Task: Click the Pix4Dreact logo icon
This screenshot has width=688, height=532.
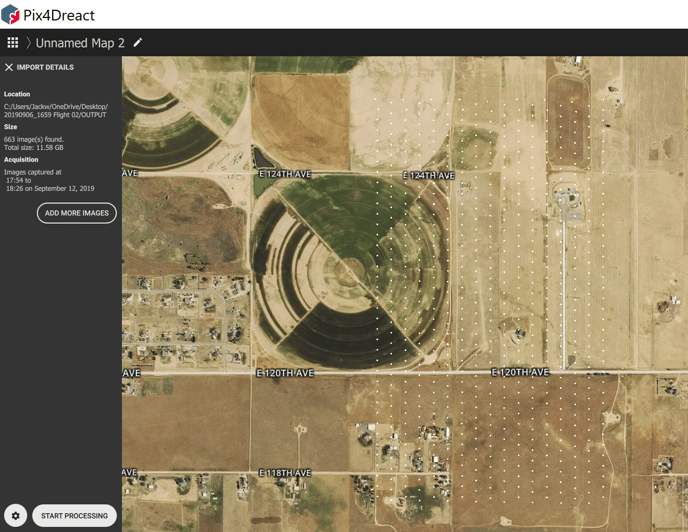Action: 11,15
